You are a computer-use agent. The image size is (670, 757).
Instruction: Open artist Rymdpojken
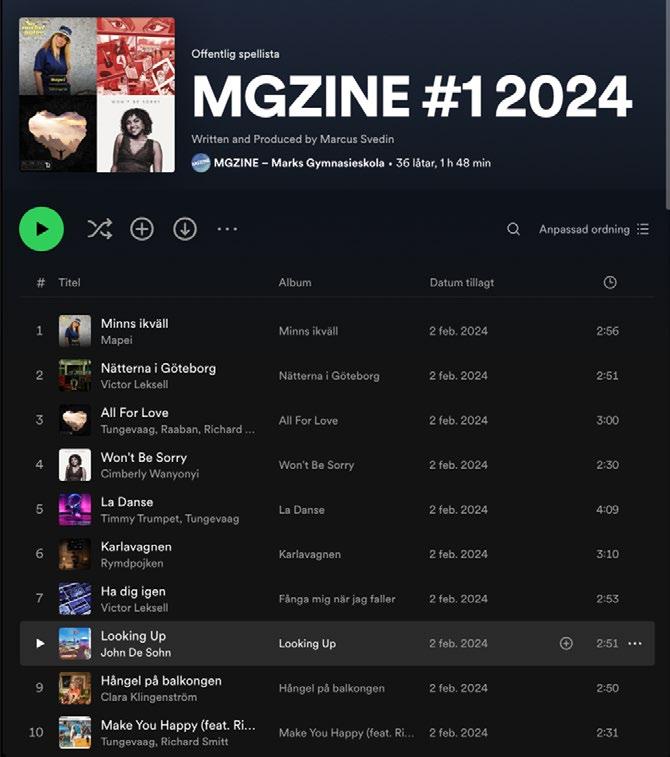(x=132, y=563)
